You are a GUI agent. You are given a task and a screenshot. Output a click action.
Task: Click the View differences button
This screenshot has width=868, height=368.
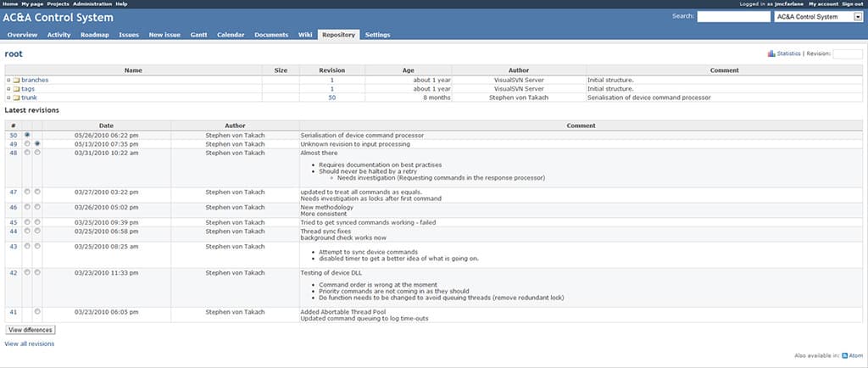[31, 330]
